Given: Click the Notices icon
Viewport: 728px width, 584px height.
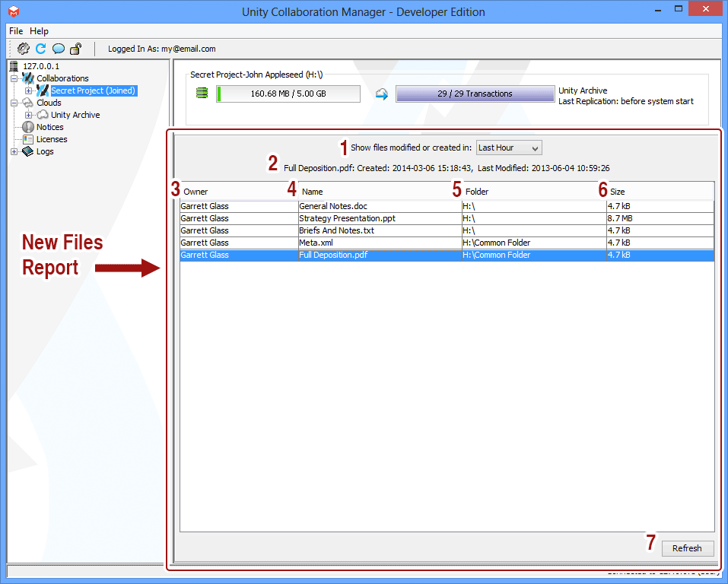Looking at the screenshot, I should click(x=28, y=127).
